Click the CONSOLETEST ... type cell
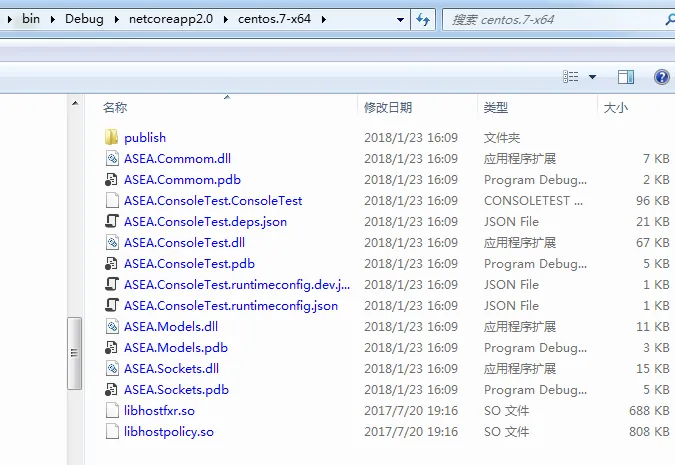The height and width of the screenshot is (465, 675). point(533,201)
